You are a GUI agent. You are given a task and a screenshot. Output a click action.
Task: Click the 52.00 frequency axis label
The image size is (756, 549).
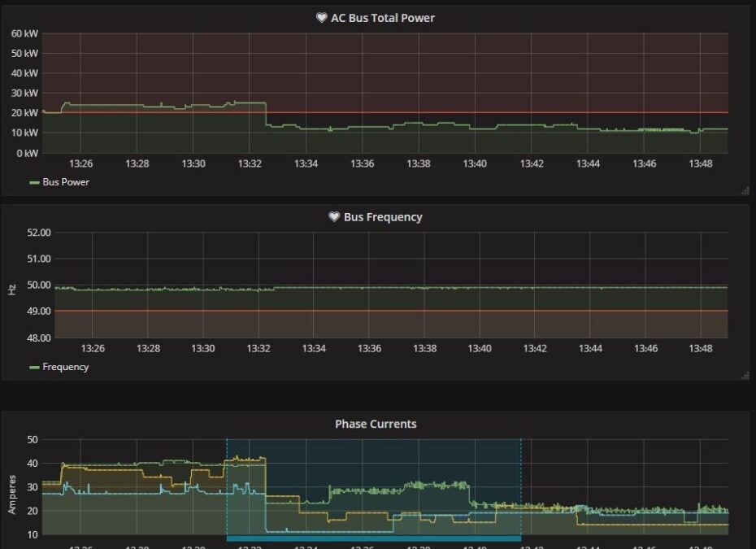click(x=38, y=233)
